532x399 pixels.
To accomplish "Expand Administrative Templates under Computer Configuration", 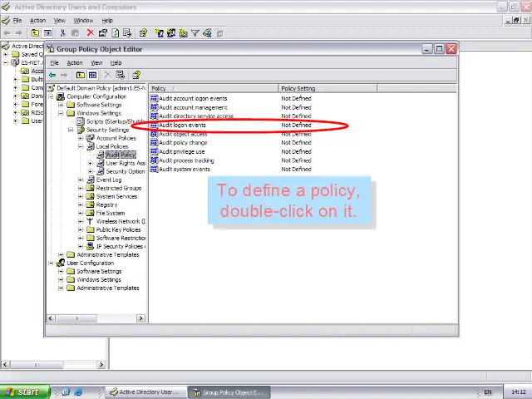I will [61, 255].
